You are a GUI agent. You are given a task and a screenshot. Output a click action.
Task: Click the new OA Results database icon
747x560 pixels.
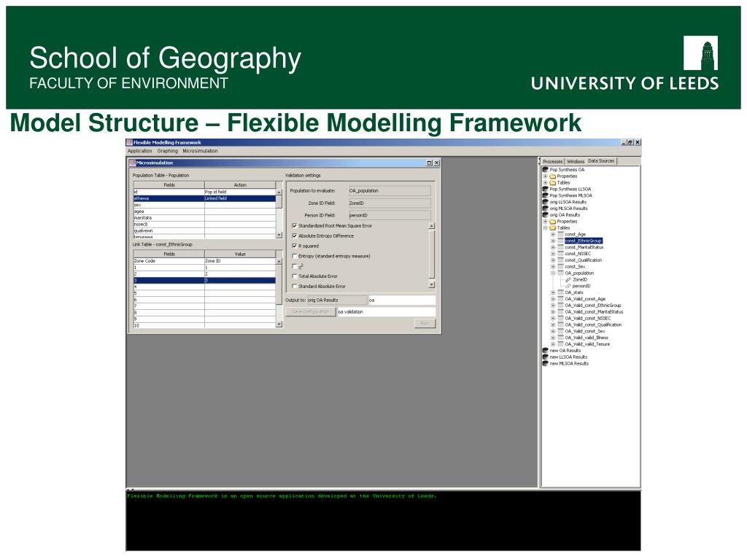click(546, 351)
